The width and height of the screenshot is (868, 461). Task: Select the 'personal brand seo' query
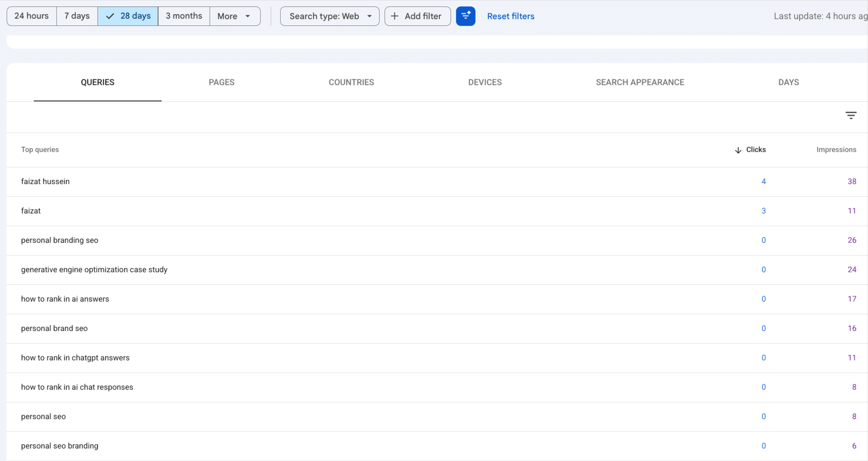[x=437, y=329]
